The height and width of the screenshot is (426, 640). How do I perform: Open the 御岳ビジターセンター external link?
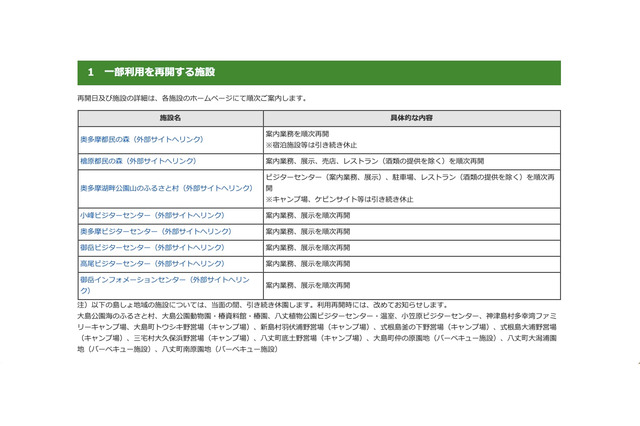pyautogui.click(x=152, y=248)
